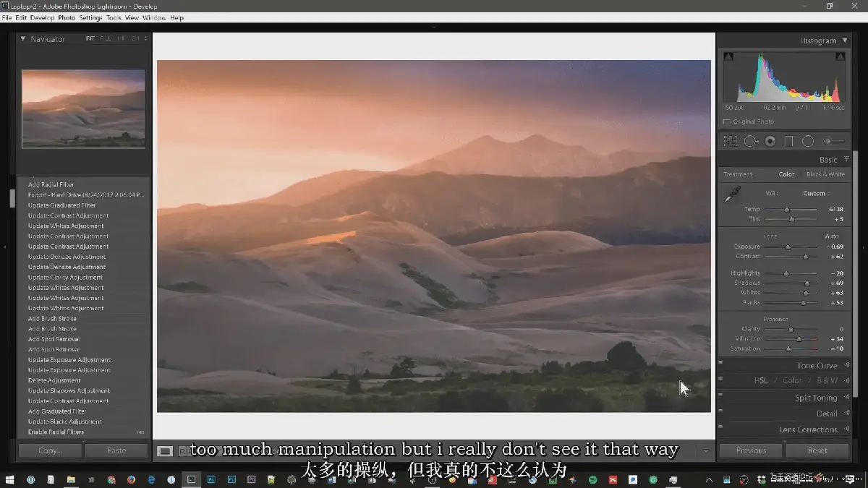868x488 pixels.
Task: Select FILL zoom level in Navigator
Action: click(106, 38)
